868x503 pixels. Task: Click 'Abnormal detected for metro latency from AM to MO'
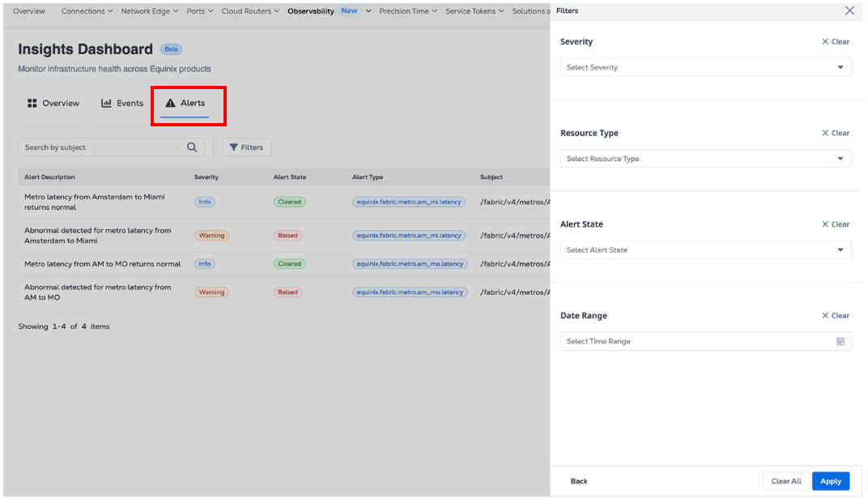coord(98,292)
